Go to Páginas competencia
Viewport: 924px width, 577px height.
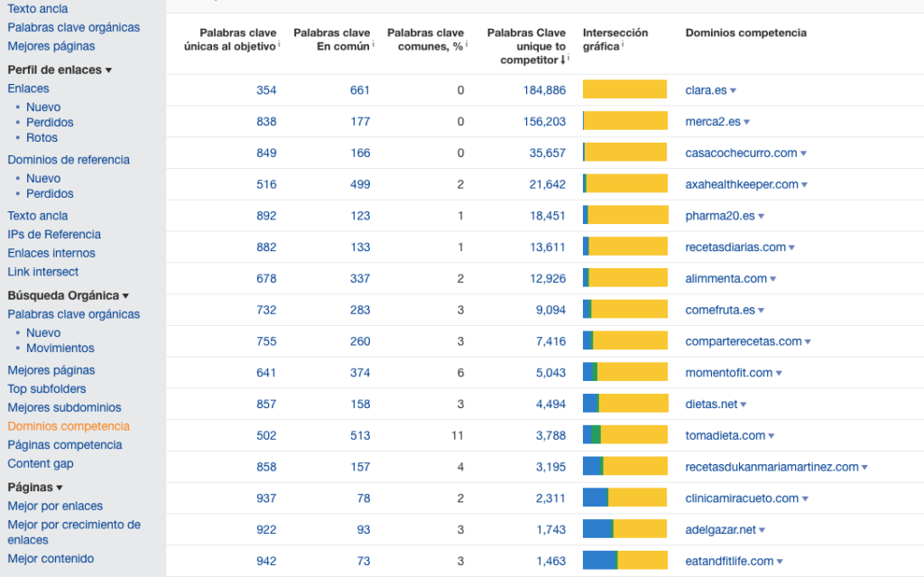[x=65, y=445]
